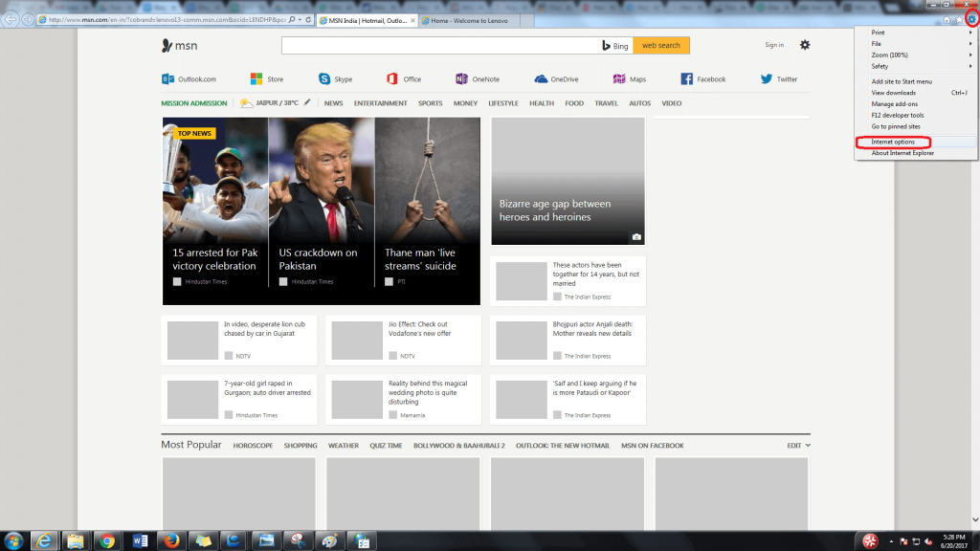The image size is (980, 551).
Task: Click the Sign in link
Action: pos(773,45)
